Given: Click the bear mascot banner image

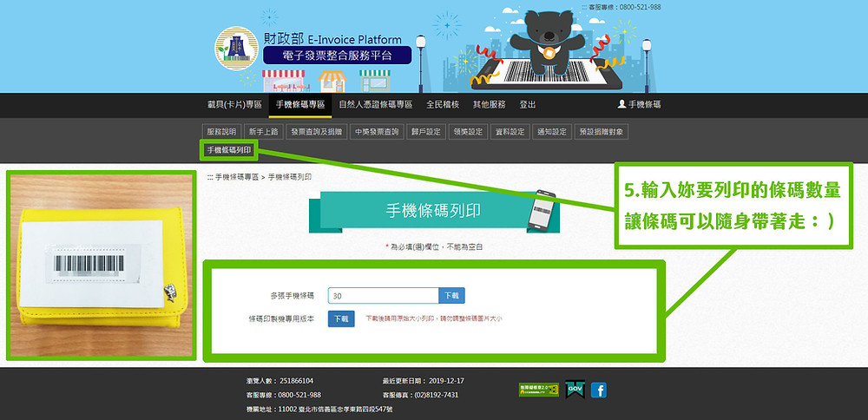Looking at the screenshot, I should point(547,49).
